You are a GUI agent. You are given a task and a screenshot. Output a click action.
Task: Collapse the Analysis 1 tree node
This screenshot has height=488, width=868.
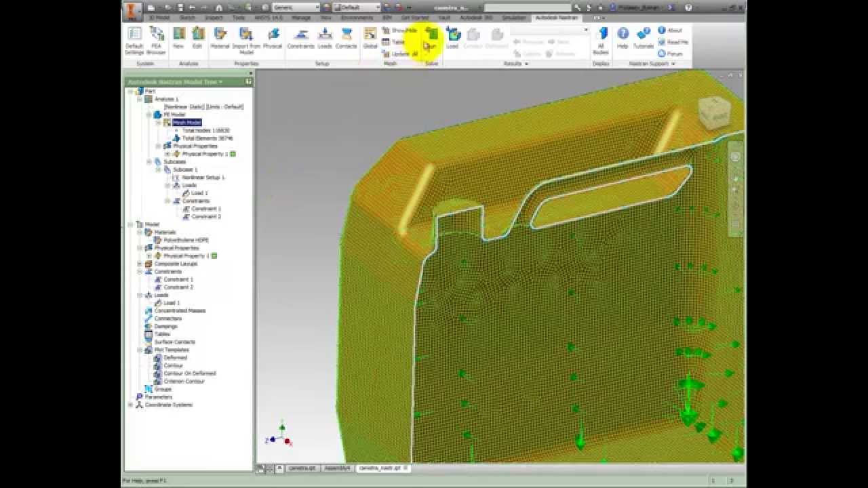click(140, 99)
